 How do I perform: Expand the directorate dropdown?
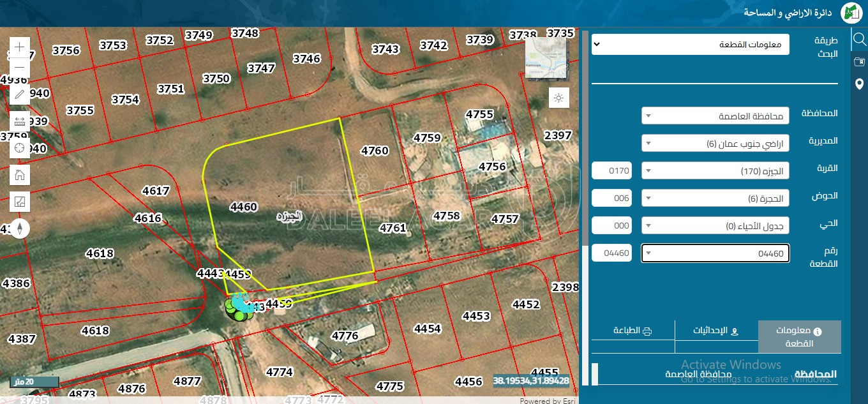click(715, 143)
